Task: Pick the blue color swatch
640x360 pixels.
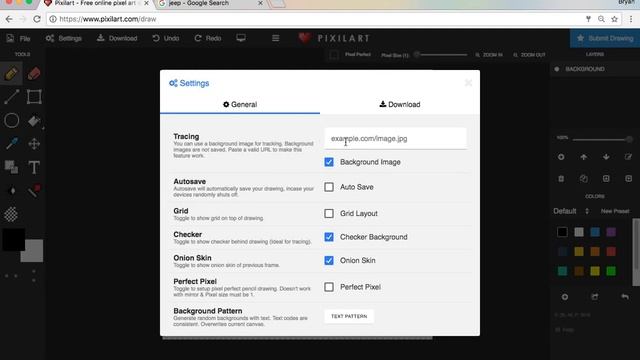Action: (x=595, y=232)
